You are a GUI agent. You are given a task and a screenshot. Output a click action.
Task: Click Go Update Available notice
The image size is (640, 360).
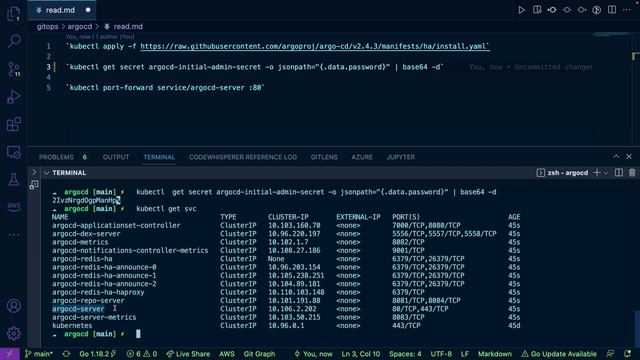tap(559, 354)
